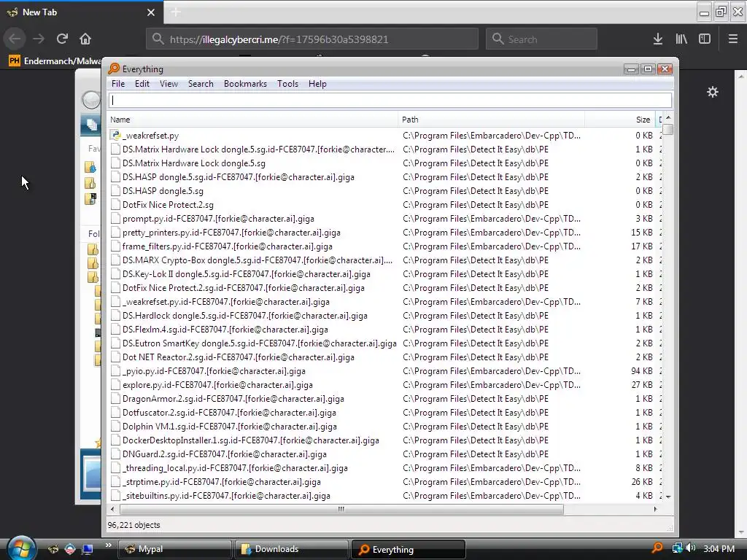
Task: Click the vertical scrollbar thumb in results
Action: point(668,129)
